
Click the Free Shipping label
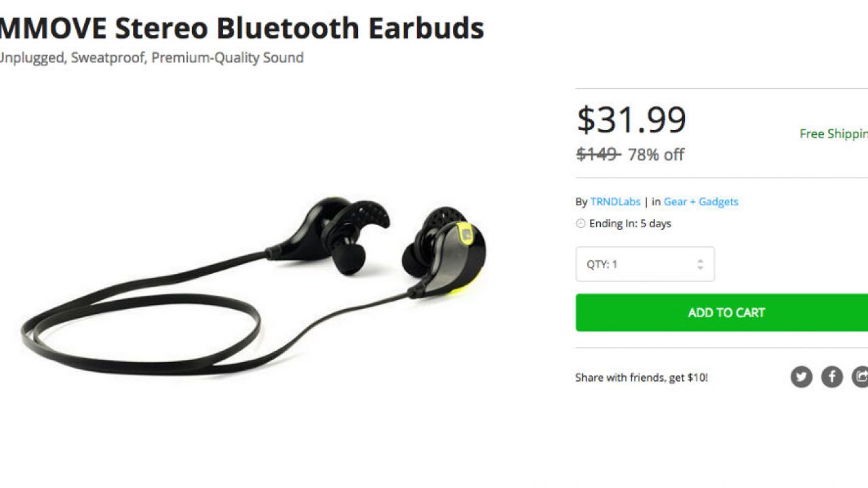pyautogui.click(x=833, y=134)
